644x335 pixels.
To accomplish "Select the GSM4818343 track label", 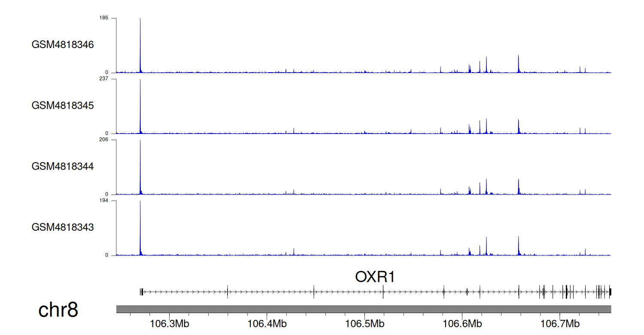I will click(63, 227).
